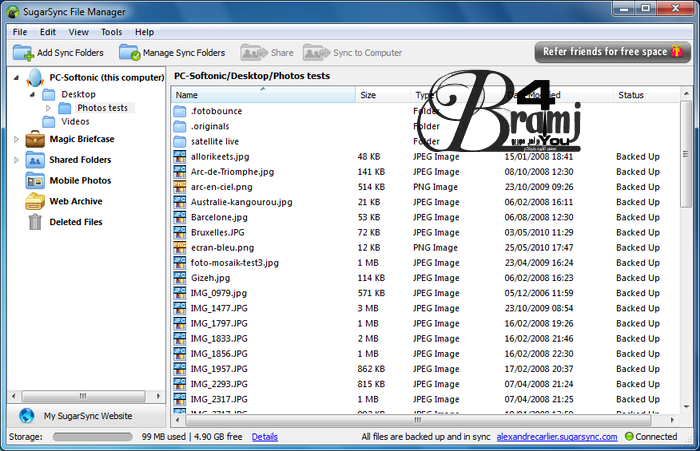This screenshot has width=700, height=451.
Task: Collapse the PC-Softonic computer node
Action: (x=16, y=78)
